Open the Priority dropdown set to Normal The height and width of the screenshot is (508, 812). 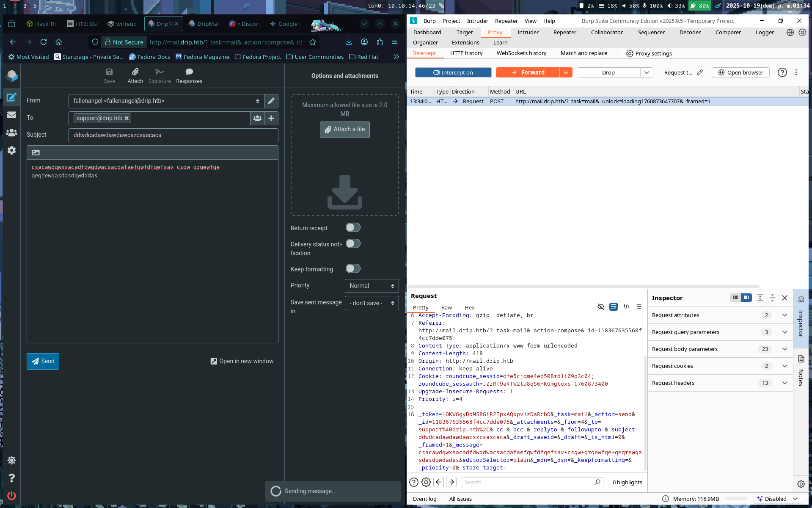(x=372, y=286)
